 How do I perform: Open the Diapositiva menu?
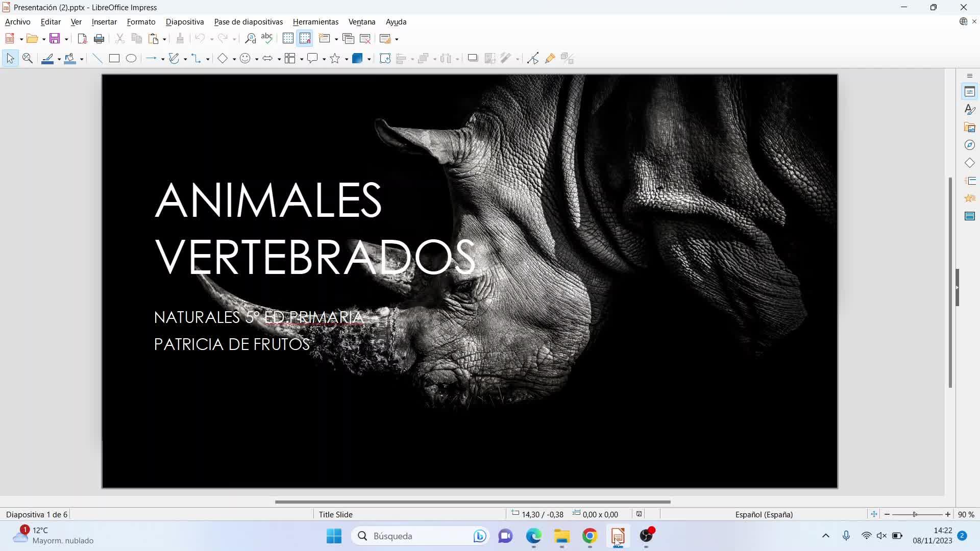pyautogui.click(x=185, y=22)
